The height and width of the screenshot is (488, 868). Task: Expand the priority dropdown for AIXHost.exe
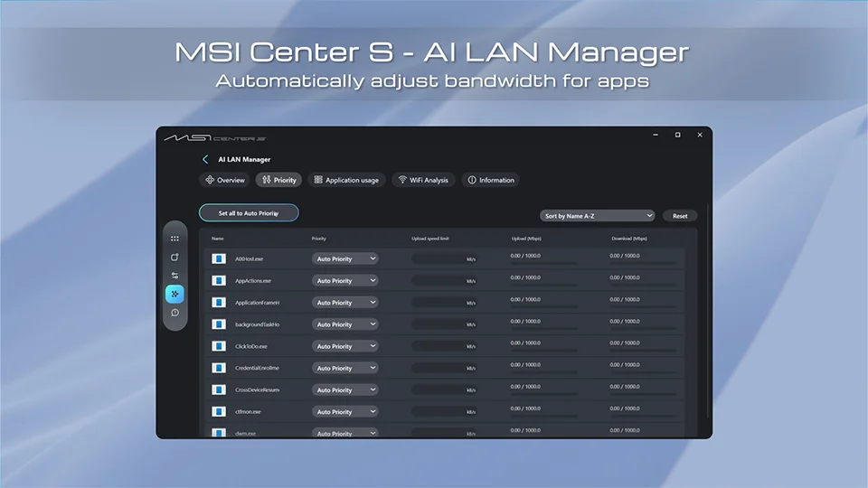(345, 259)
